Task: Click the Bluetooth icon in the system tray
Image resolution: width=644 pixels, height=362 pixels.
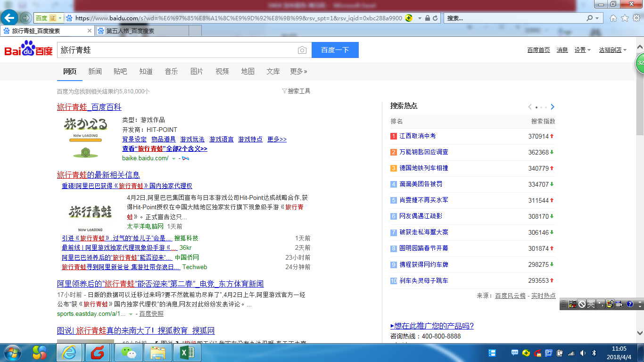Action: (594, 353)
